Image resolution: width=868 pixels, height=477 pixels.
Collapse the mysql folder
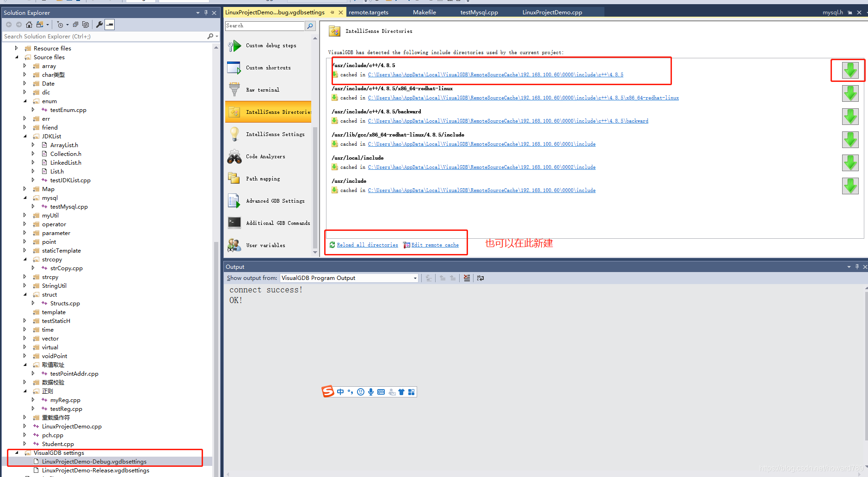pyautogui.click(x=25, y=198)
